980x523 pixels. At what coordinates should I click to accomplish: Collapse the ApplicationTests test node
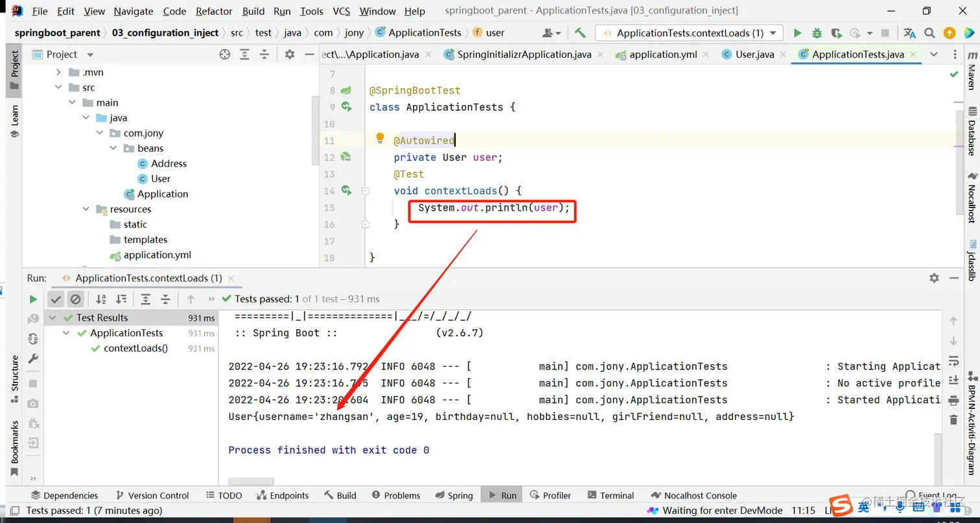[x=66, y=333]
